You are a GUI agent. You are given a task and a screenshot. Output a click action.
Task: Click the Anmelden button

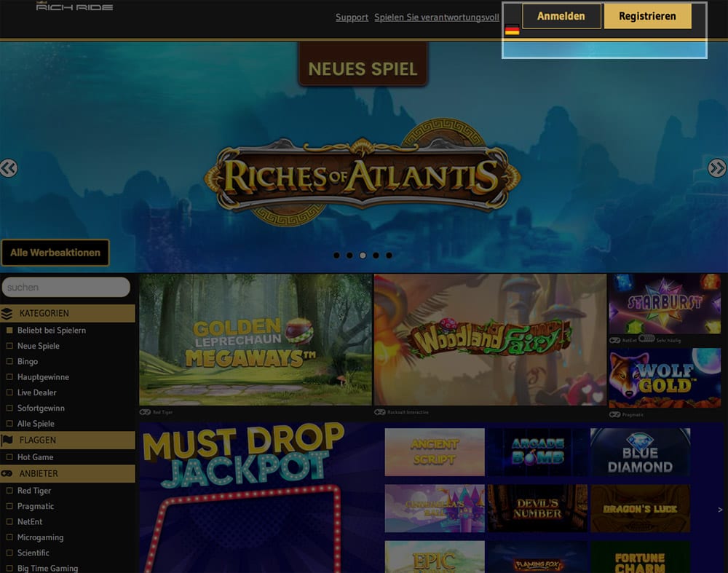(561, 16)
